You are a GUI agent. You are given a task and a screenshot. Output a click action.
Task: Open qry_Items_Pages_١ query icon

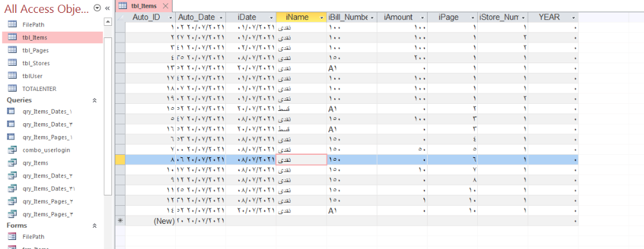click(12, 137)
